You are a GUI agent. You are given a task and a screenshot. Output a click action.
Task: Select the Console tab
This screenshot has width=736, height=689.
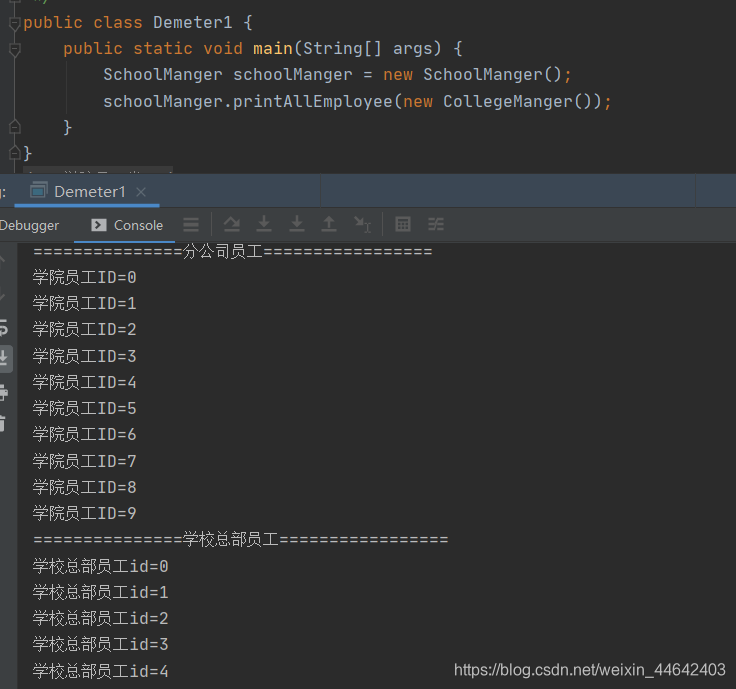click(x=127, y=225)
